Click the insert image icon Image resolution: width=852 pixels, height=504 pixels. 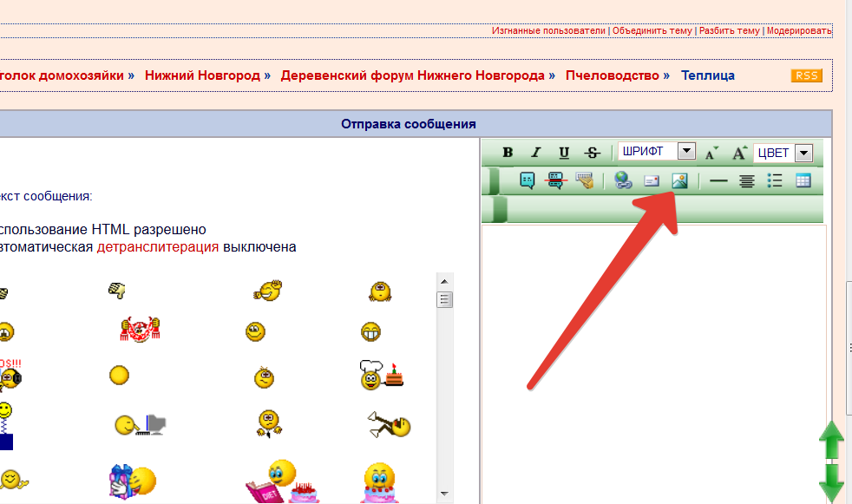pyautogui.click(x=679, y=180)
